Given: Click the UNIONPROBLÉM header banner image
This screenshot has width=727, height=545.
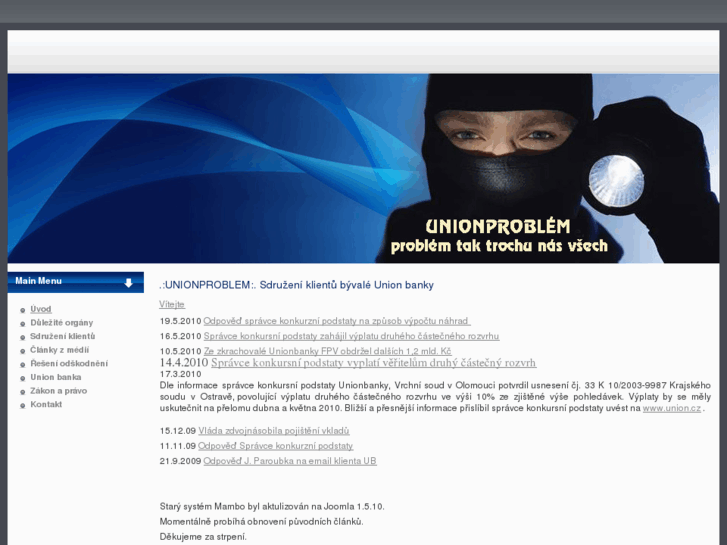Looking at the screenshot, I should coord(364,168).
